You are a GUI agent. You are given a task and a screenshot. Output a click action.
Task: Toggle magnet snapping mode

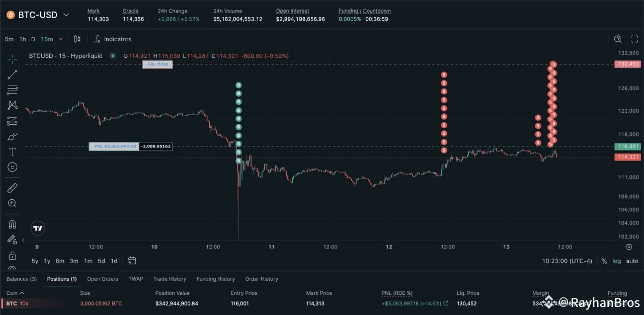click(12, 224)
